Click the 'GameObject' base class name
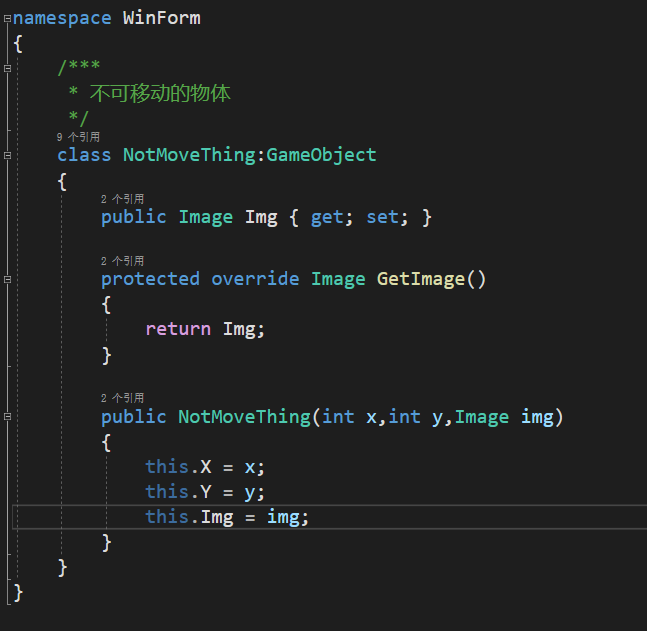Viewport: 647px width, 631px height. point(321,155)
